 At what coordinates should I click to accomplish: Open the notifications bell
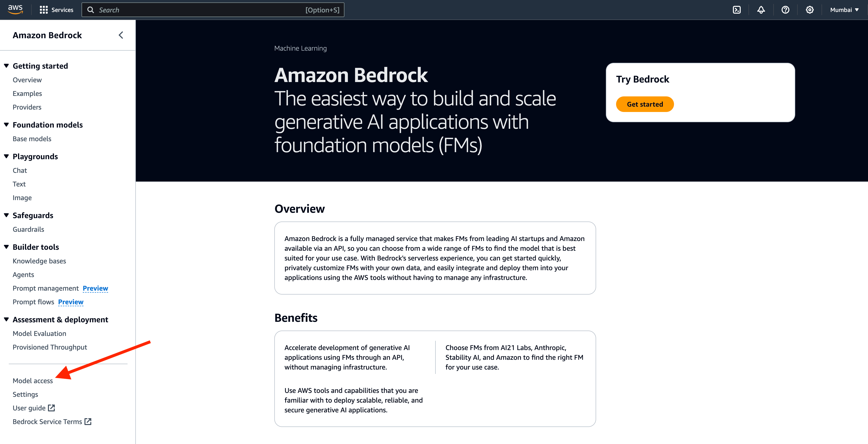coord(761,10)
